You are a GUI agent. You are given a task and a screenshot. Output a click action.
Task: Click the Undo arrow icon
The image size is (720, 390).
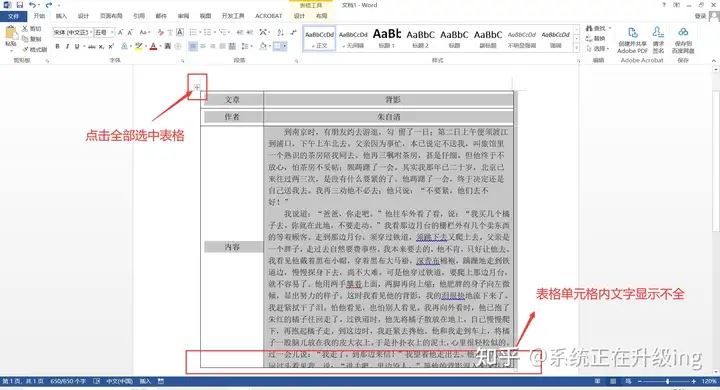[32, 5]
